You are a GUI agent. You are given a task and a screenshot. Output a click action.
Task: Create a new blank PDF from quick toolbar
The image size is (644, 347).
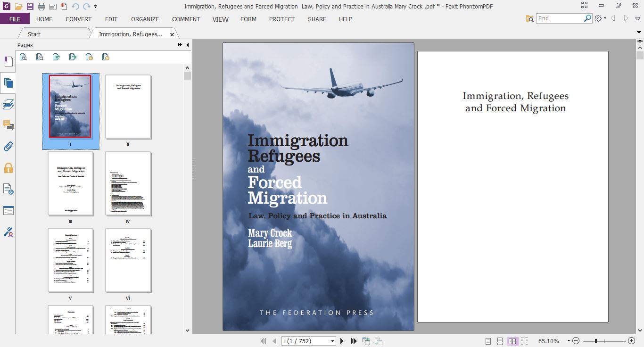pos(64,7)
